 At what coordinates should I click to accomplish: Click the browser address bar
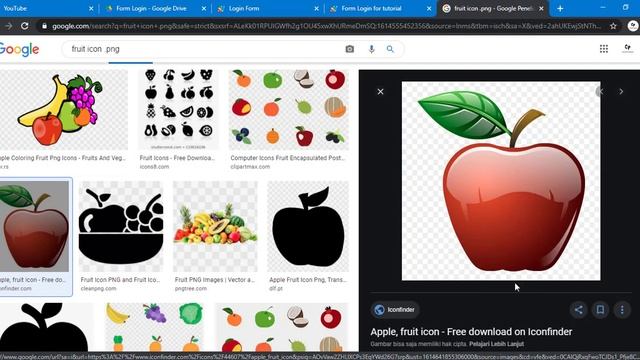pos(327,26)
